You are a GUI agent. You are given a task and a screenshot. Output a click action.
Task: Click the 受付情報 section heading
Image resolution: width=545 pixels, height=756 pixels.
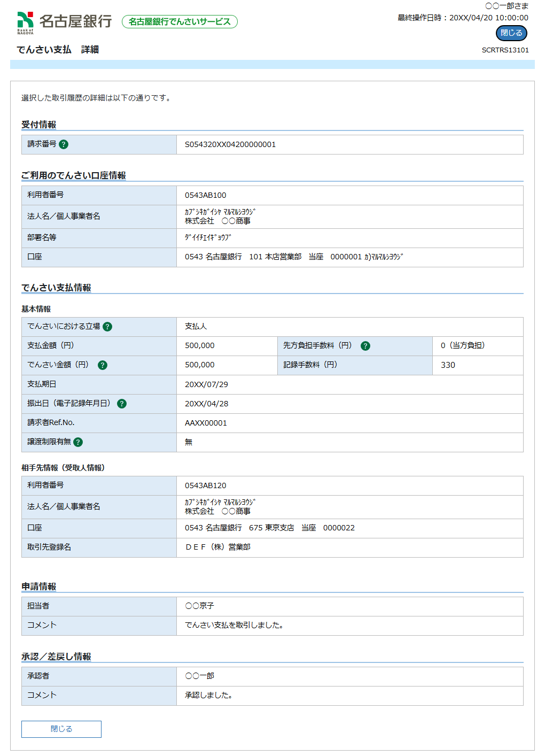tap(38, 125)
